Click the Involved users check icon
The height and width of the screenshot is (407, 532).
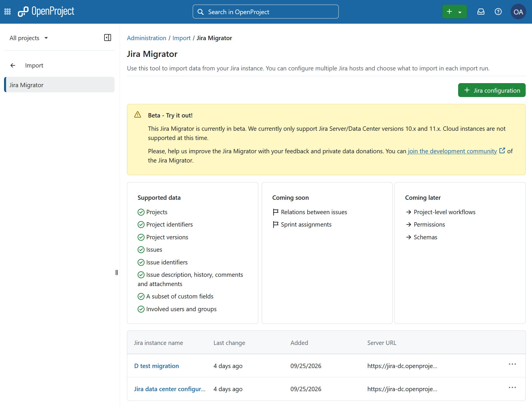pos(141,309)
